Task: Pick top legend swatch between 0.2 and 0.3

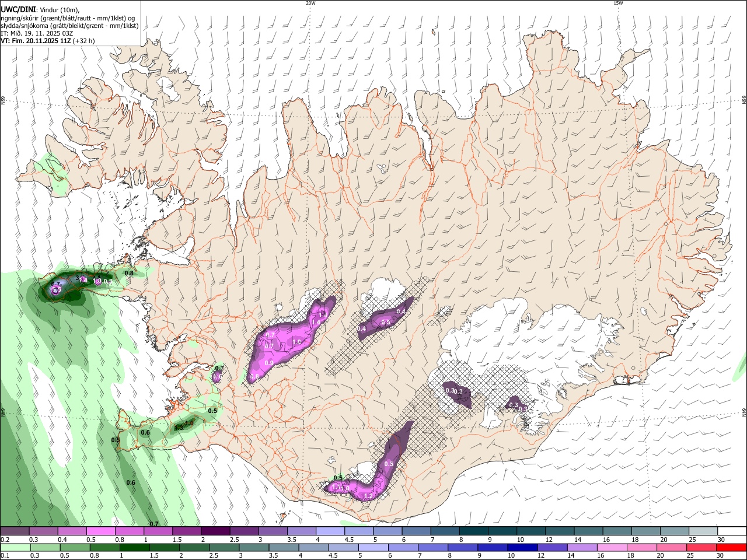Action: pyautogui.click(x=15, y=531)
